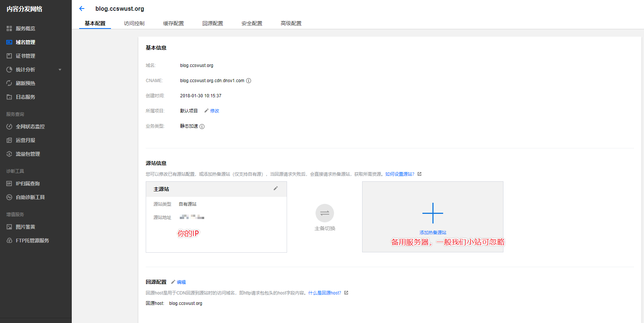Click the page title blog.ccswust.org
The image size is (644, 323).
pos(120,9)
